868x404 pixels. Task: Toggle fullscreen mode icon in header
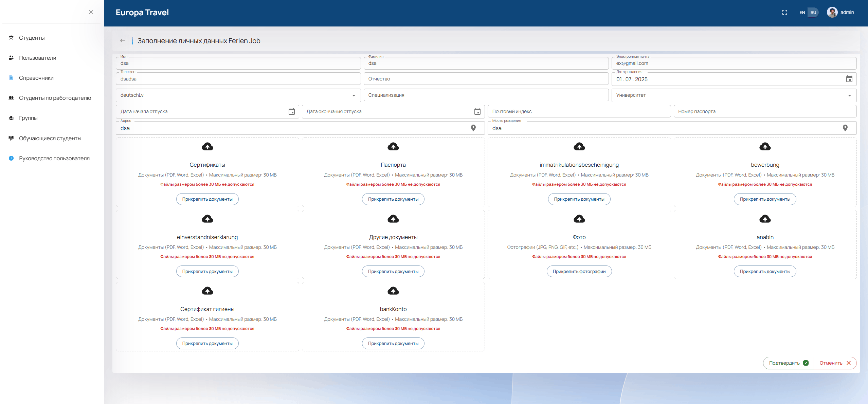(784, 12)
